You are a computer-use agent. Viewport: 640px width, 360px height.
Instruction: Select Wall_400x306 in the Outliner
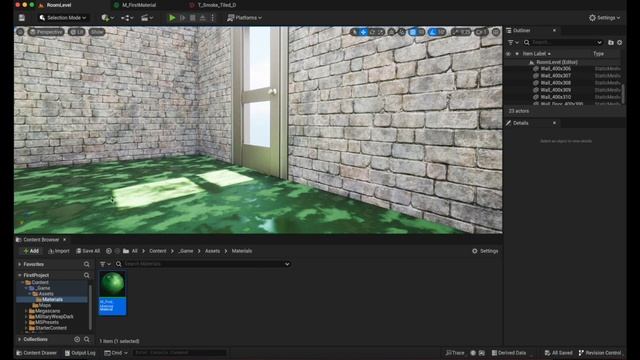tap(556, 69)
